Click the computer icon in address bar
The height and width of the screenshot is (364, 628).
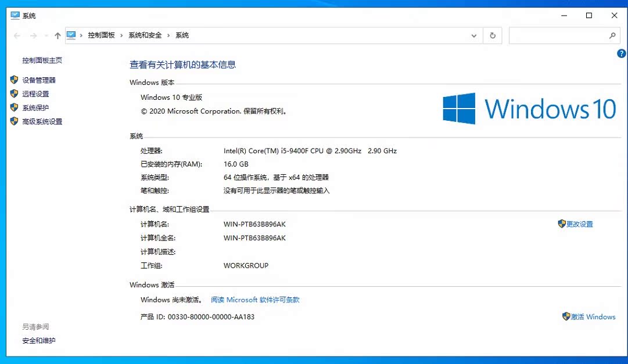click(71, 35)
